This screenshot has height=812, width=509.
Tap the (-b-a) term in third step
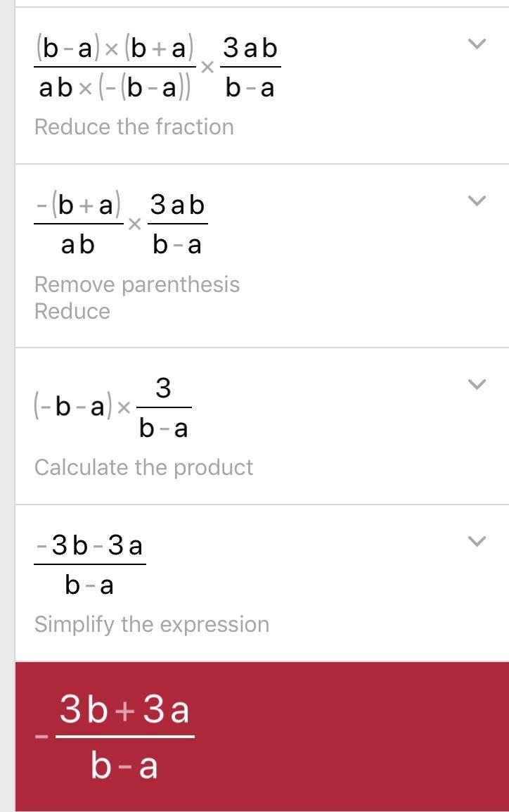(73, 407)
